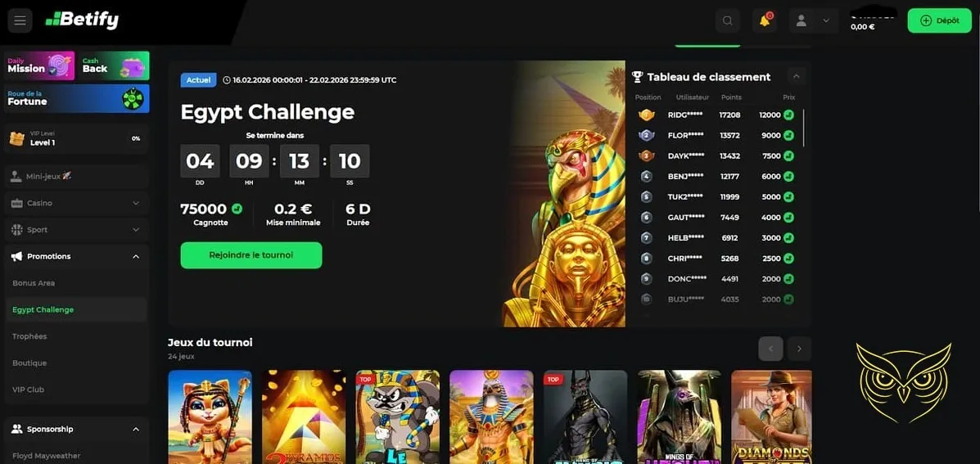
Task: Click the Rejoindre le tournoi button
Action: click(251, 255)
